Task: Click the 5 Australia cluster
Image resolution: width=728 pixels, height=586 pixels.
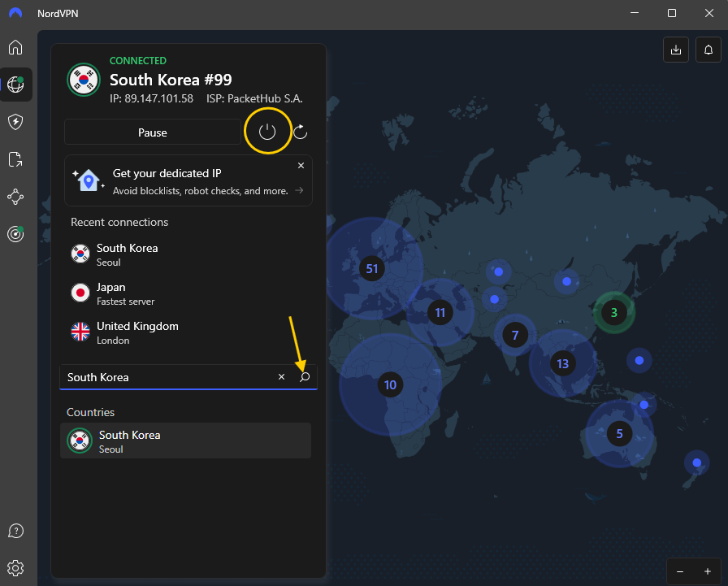Action: 619,434
